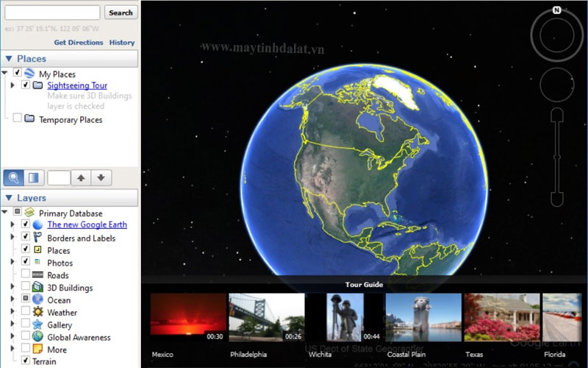This screenshot has width=588, height=368.
Task: Collapse the My Places tree node
Action: (4, 73)
